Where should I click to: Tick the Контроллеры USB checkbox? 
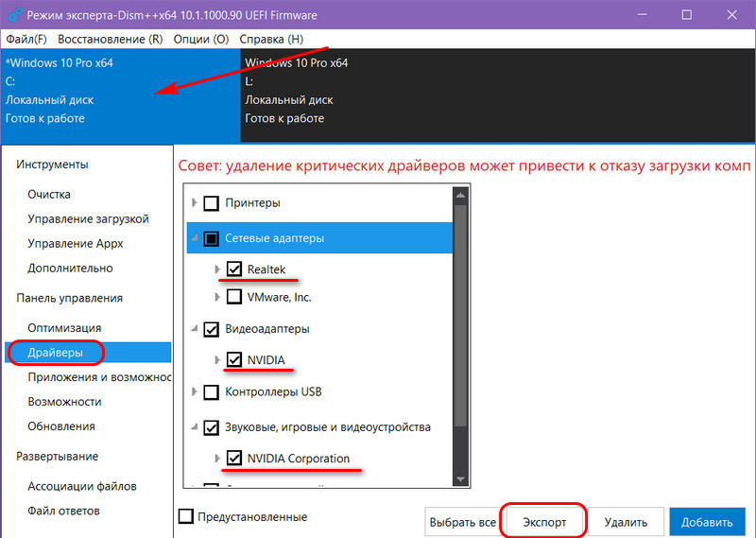pos(211,392)
